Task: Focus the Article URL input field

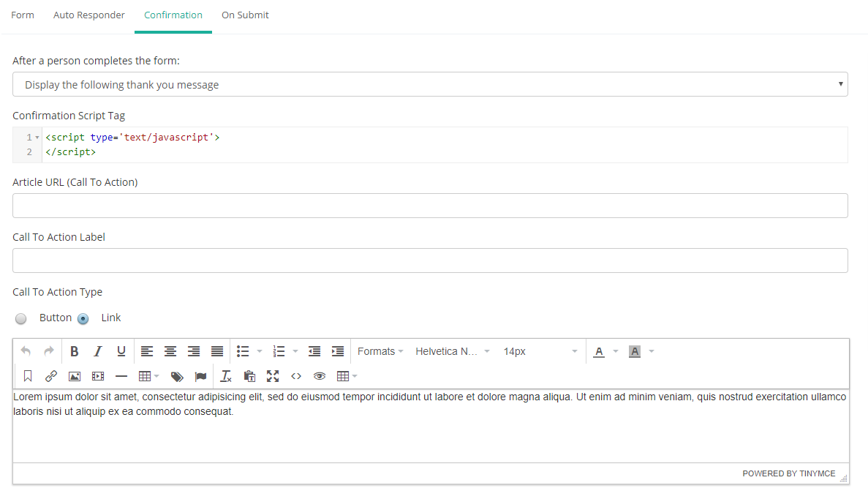Action: (x=430, y=206)
